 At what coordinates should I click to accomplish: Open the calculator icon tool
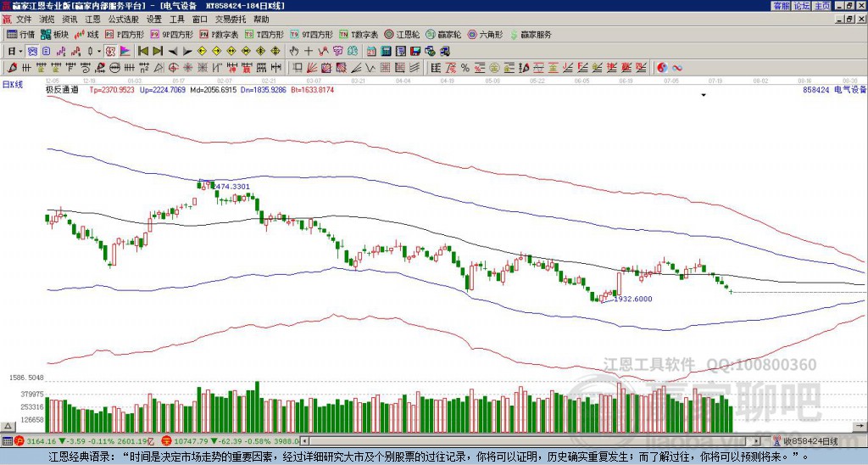click(x=386, y=52)
